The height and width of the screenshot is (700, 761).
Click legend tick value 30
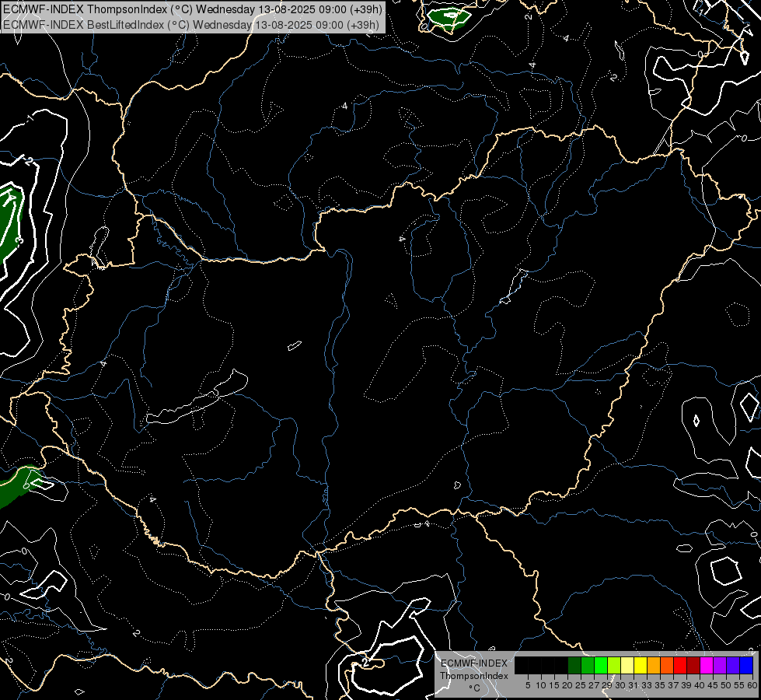(x=620, y=685)
